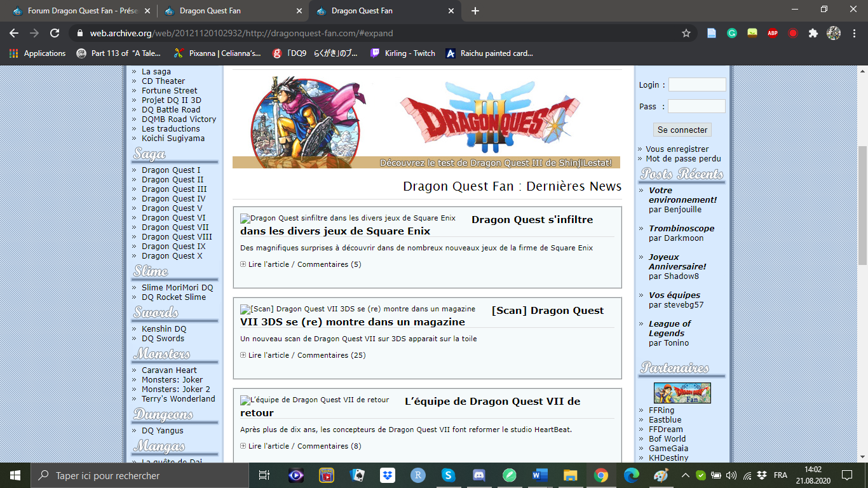This screenshot has height=488, width=868.
Task: Open the 'Trombinoscope' recent post
Action: (x=681, y=229)
